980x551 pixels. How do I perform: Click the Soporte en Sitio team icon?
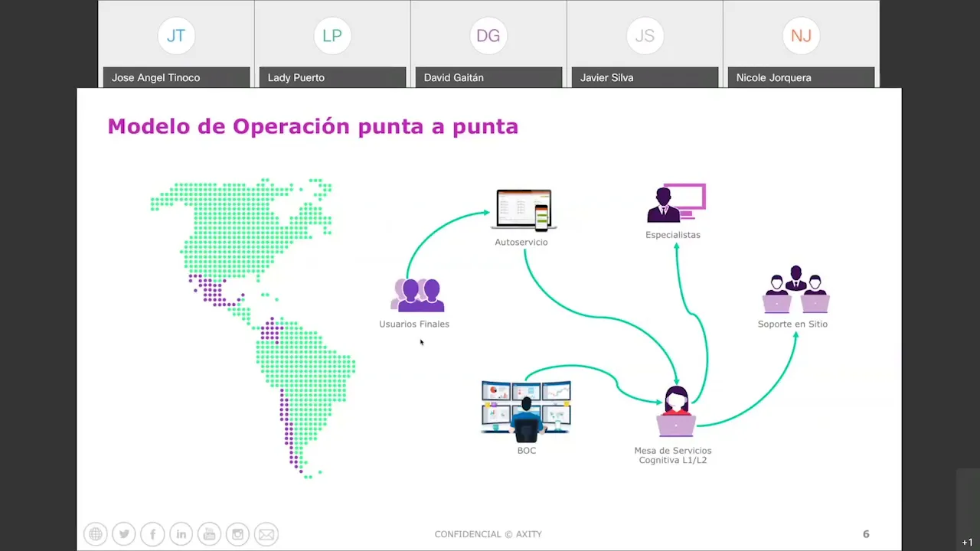pyautogui.click(x=796, y=289)
